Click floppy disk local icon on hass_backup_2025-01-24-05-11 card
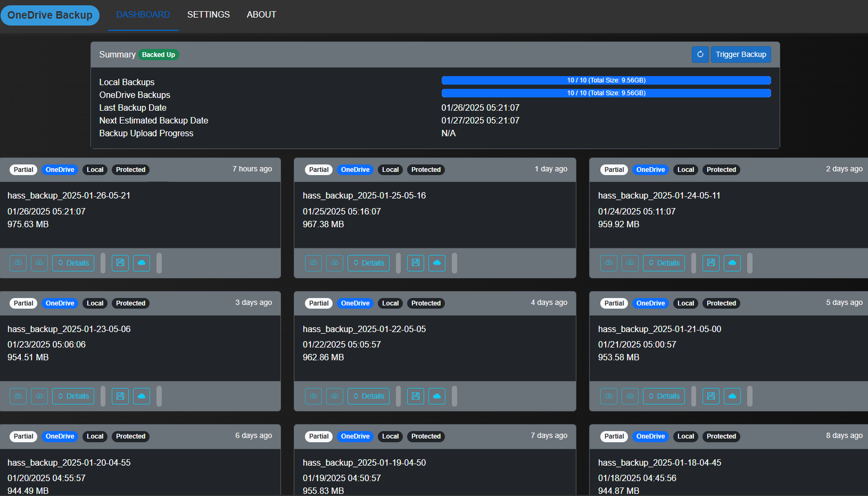The image size is (868, 496). pos(711,263)
